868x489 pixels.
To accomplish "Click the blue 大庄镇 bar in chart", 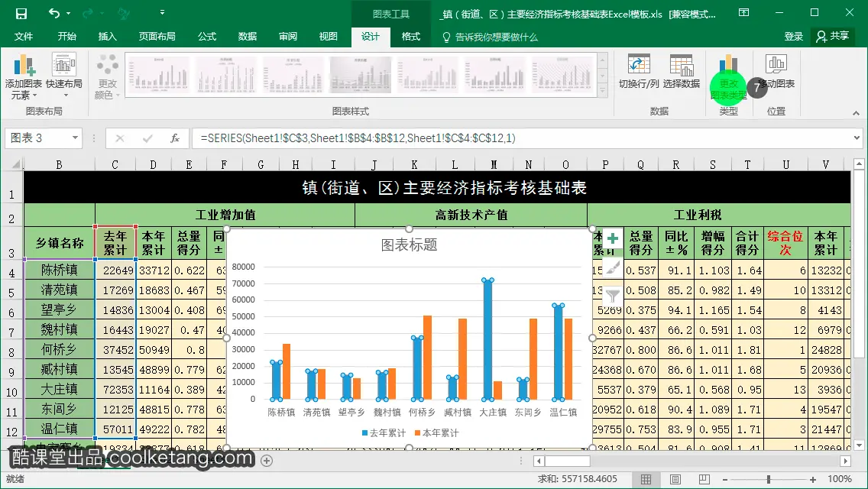I will pos(487,339).
